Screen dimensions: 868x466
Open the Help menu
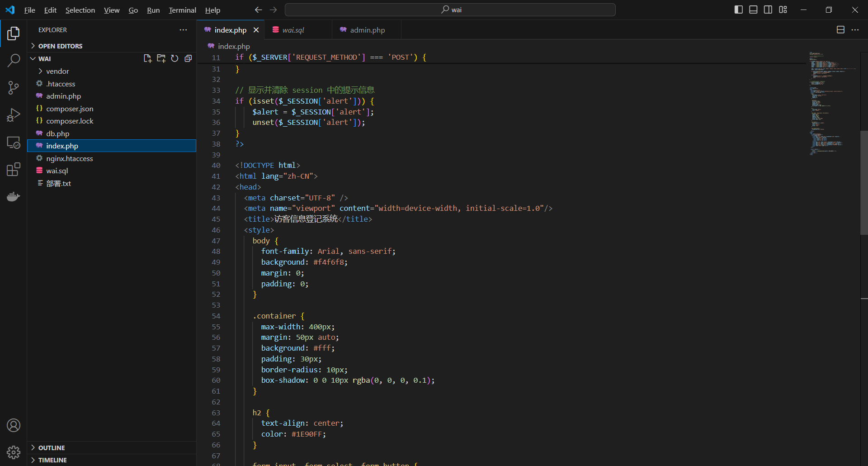pos(212,10)
